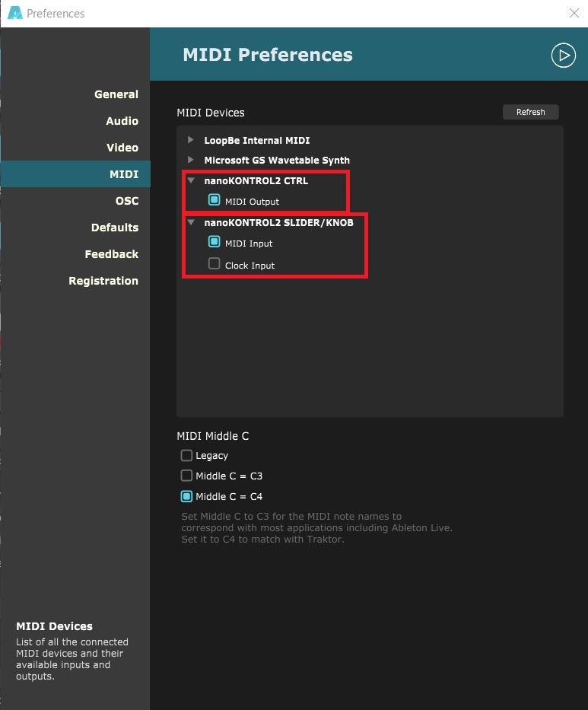Open the Registration tab
The image size is (588, 710).
(103, 281)
